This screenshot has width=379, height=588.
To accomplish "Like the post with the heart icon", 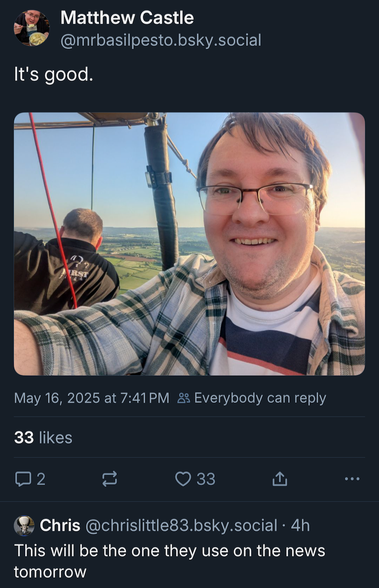I will click(x=183, y=479).
